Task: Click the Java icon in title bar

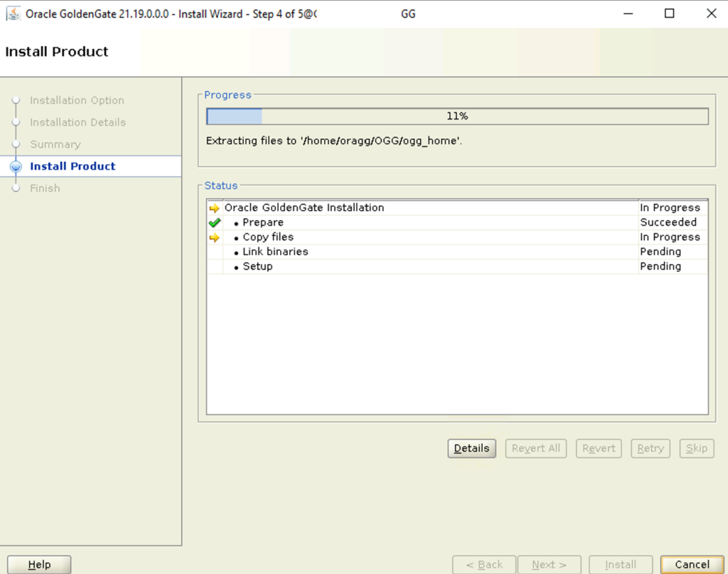Action: pos(13,13)
